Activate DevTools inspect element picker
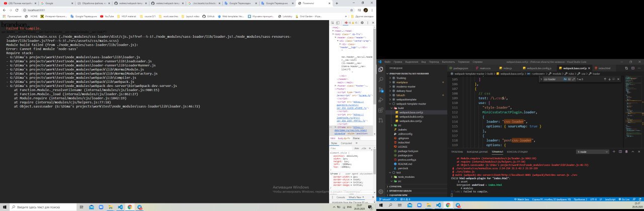Viewport: 644px width, 211px height. [x=333, y=23]
